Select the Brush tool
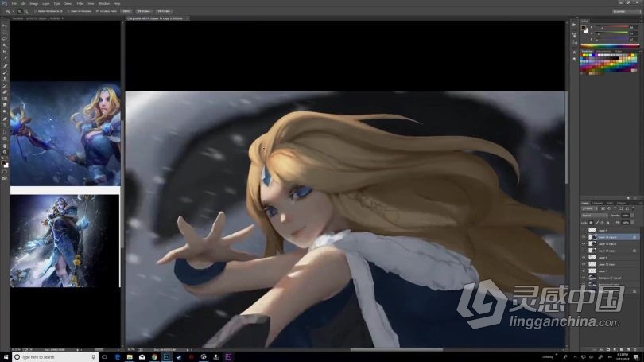The image size is (644, 362). pyautogui.click(x=5, y=72)
